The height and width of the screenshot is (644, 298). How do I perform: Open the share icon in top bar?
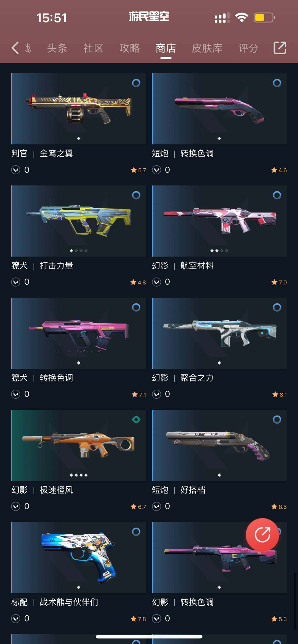click(280, 48)
